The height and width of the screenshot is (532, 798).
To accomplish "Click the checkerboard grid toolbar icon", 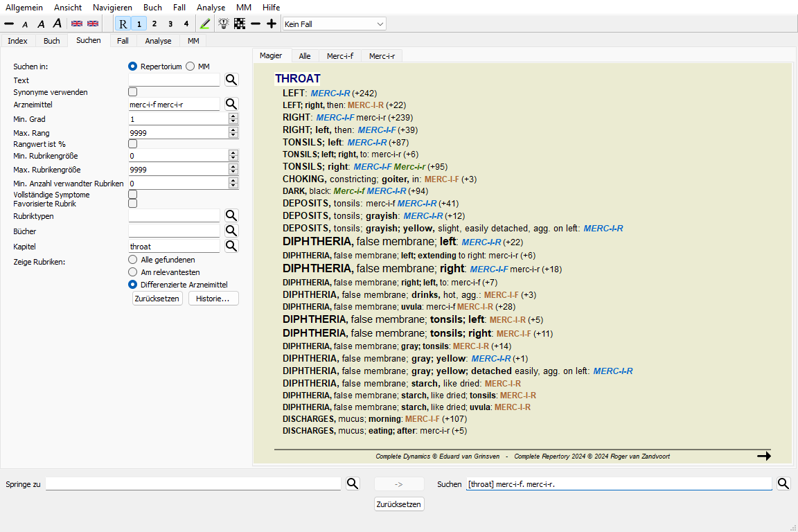I will [240, 24].
